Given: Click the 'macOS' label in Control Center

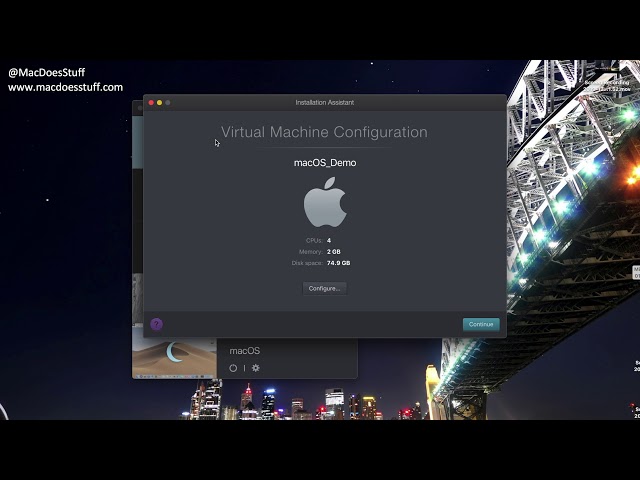Looking at the screenshot, I should [244, 351].
